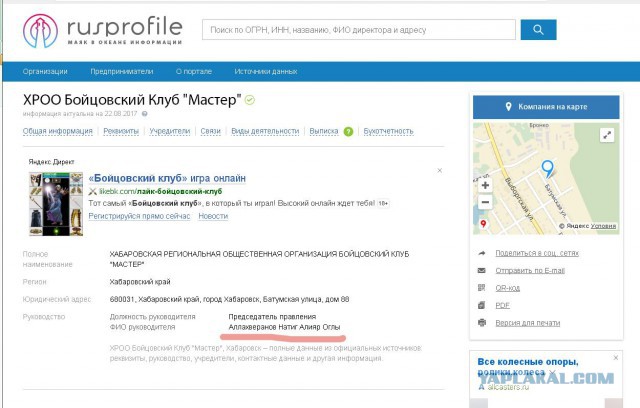Zoom in the map with plus
Screen dimensions: 640x408
[485, 185]
